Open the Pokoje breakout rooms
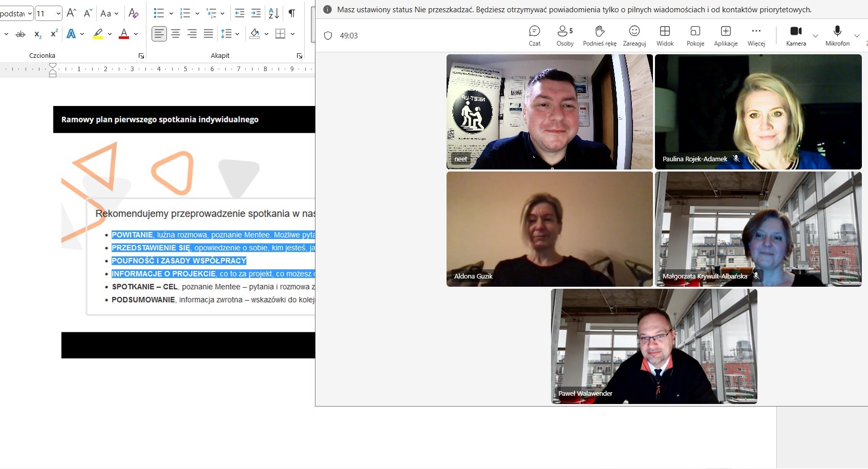This screenshot has width=868, height=469. click(695, 36)
